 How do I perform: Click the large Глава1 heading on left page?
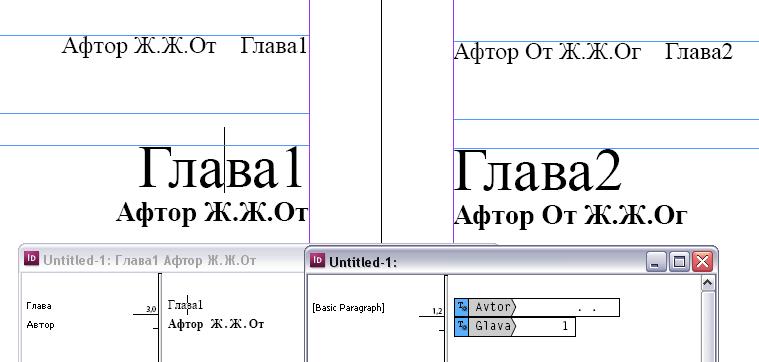[x=221, y=167]
